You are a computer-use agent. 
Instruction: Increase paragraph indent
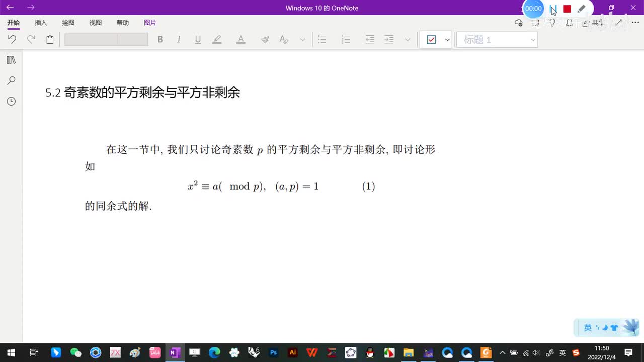pos(388,39)
